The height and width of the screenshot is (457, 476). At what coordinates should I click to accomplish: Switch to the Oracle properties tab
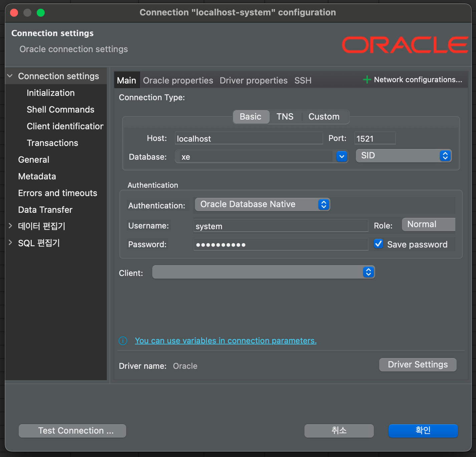tap(178, 81)
